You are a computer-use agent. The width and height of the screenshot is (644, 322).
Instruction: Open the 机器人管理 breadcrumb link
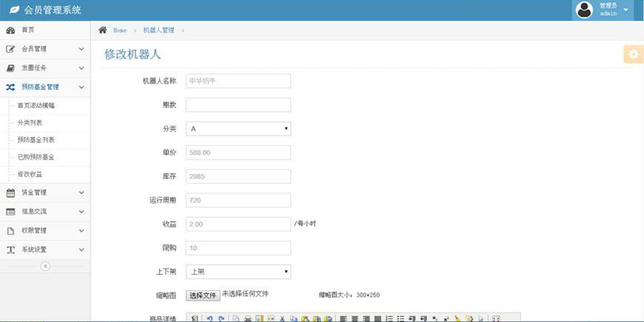tap(159, 30)
